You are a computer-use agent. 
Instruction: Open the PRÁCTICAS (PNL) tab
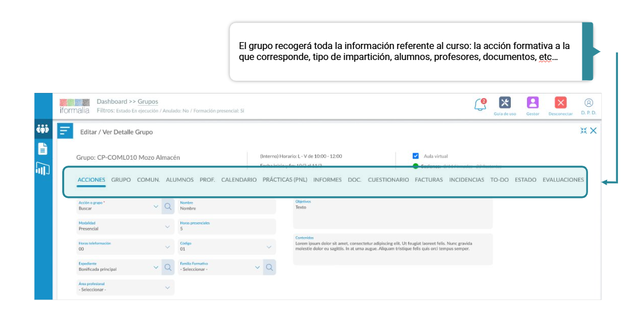click(285, 179)
